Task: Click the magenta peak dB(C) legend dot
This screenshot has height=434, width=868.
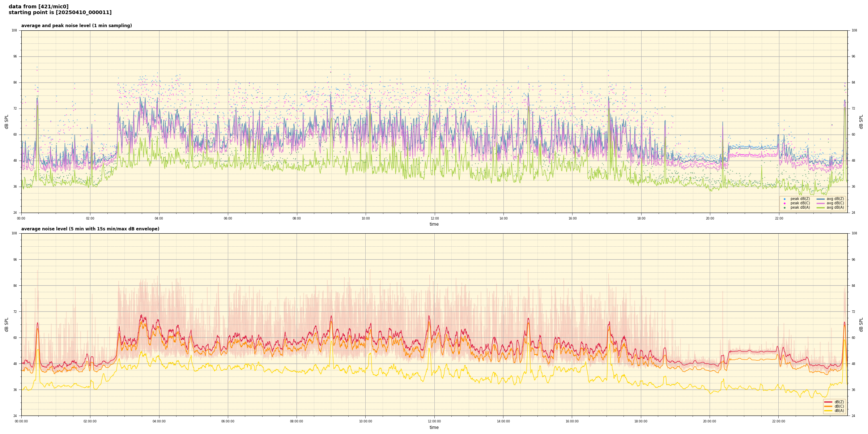Action: pyautogui.click(x=784, y=203)
